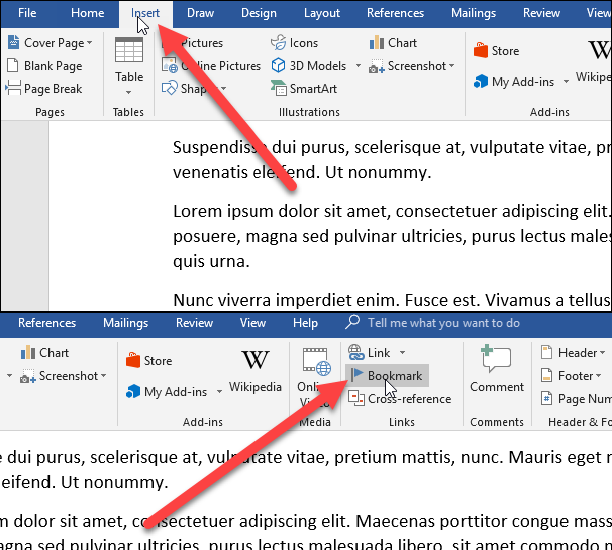Open the File tab in top ribbon
Screen dimensions: 612x550
point(27,13)
